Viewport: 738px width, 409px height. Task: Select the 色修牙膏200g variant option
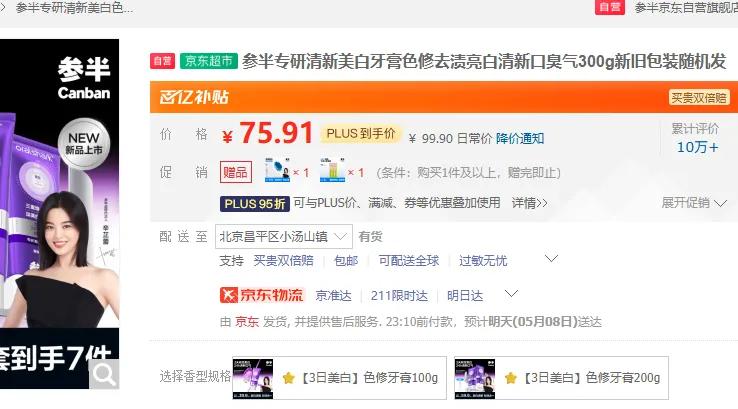tap(561, 378)
